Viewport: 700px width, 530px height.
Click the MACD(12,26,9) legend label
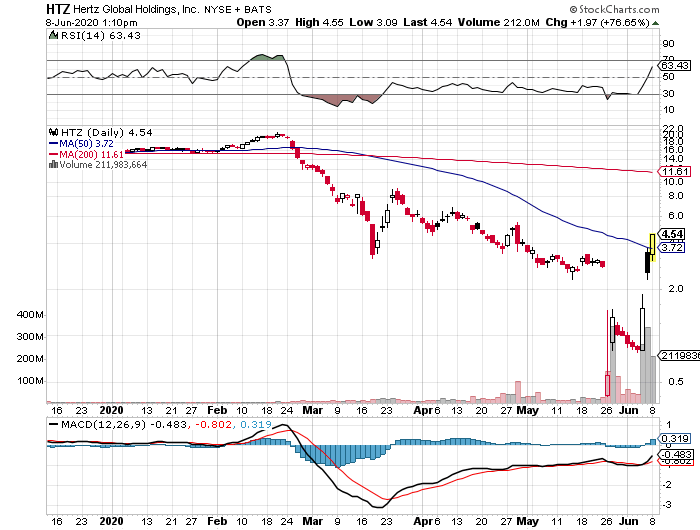[104, 424]
